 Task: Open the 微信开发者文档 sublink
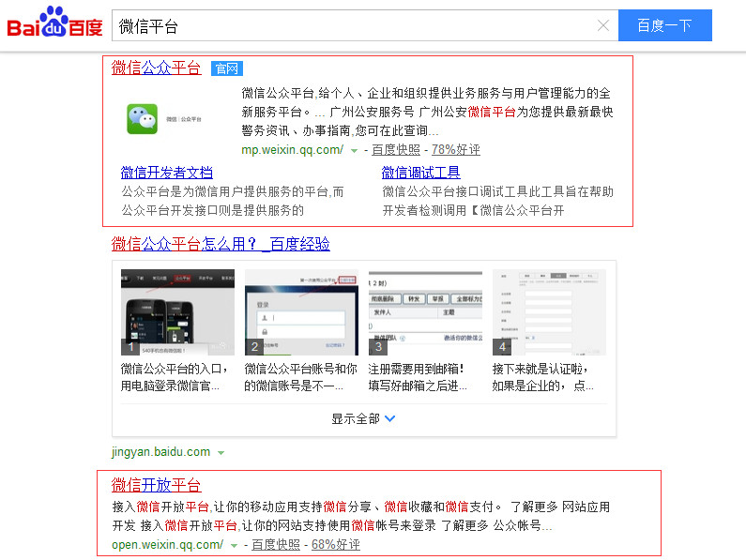(166, 173)
